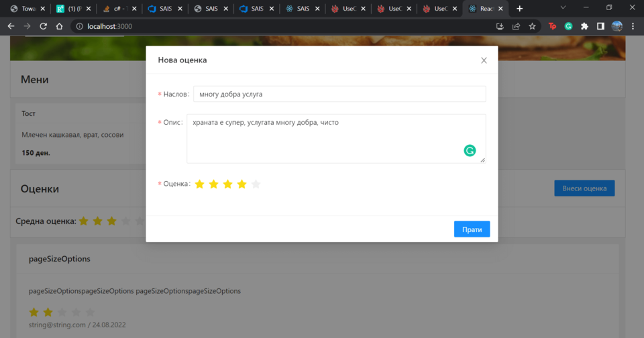
Task: Click the localhost:3000 address bar
Action: point(268,26)
